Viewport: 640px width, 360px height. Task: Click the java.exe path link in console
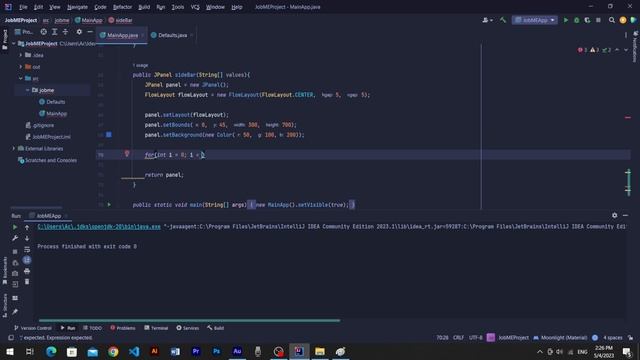pos(99,227)
